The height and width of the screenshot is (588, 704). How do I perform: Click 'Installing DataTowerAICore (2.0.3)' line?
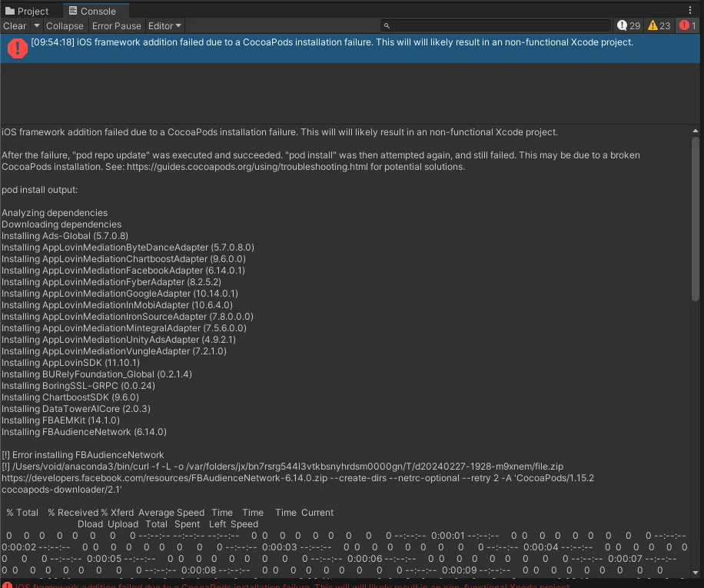coord(76,409)
